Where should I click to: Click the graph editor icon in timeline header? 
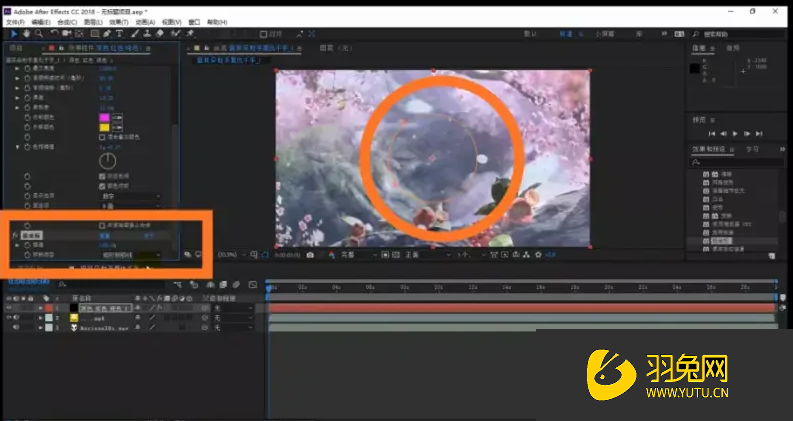coord(253,285)
